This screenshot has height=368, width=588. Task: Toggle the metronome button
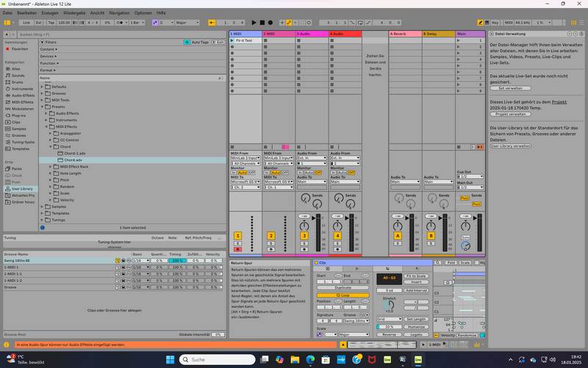tap(120, 23)
